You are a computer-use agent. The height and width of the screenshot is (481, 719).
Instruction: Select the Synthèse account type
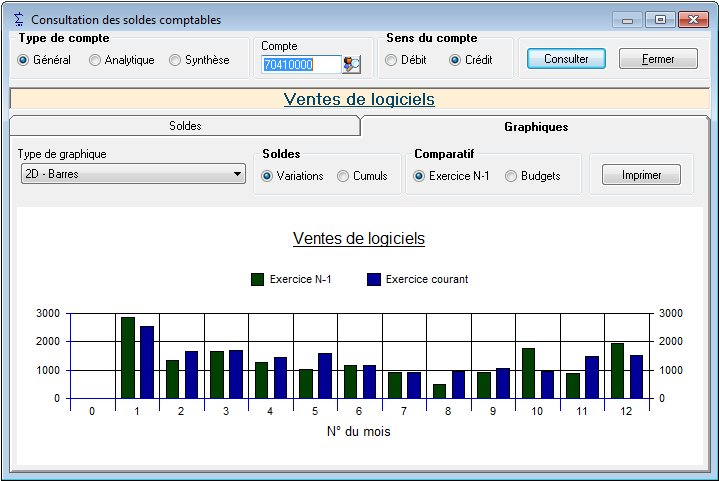click(x=199, y=60)
